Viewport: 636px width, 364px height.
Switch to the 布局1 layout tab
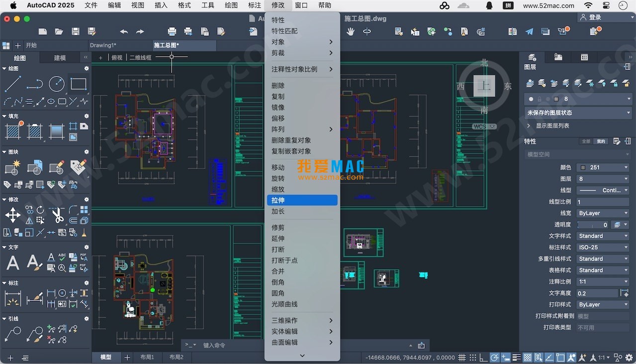point(147,357)
